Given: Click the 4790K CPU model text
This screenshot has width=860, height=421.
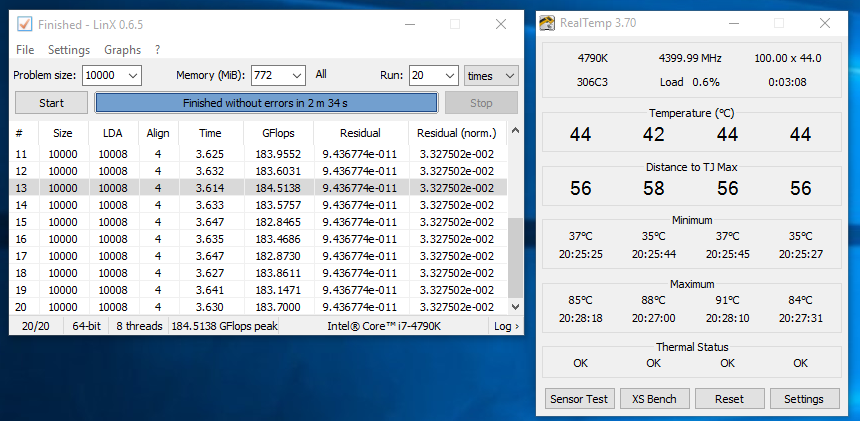Looking at the screenshot, I should coord(592,58).
